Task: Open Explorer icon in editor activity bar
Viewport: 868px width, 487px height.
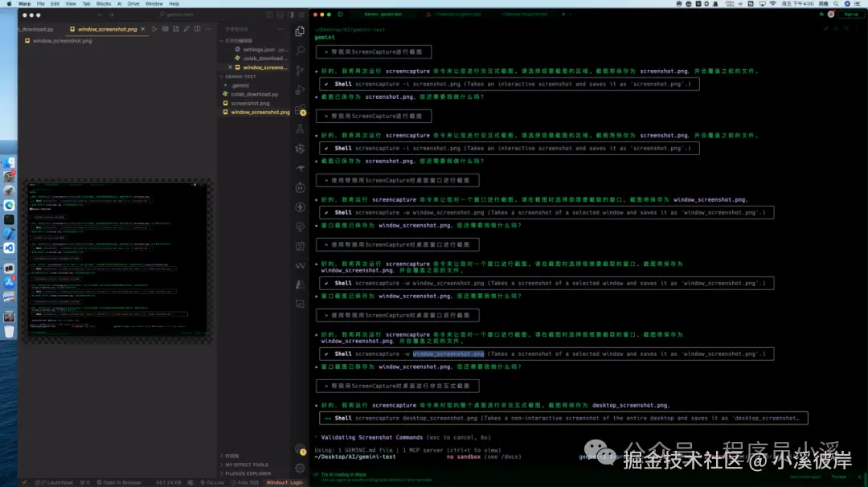Action: pos(300,31)
